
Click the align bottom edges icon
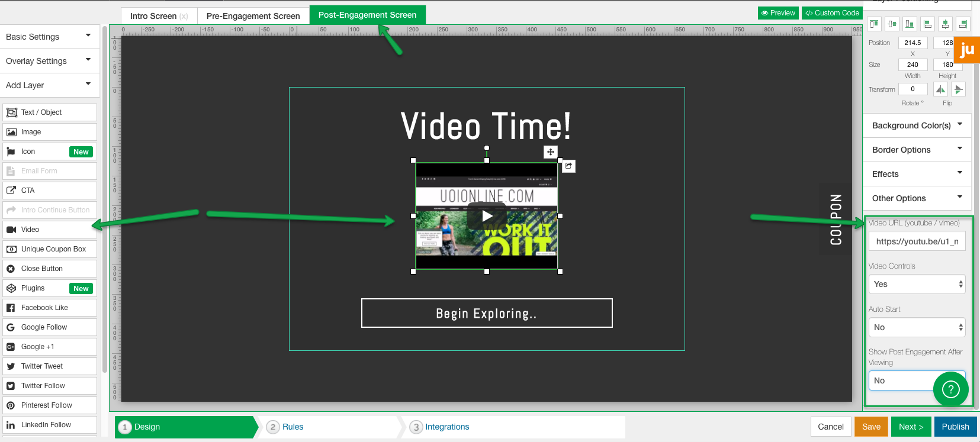click(x=910, y=24)
